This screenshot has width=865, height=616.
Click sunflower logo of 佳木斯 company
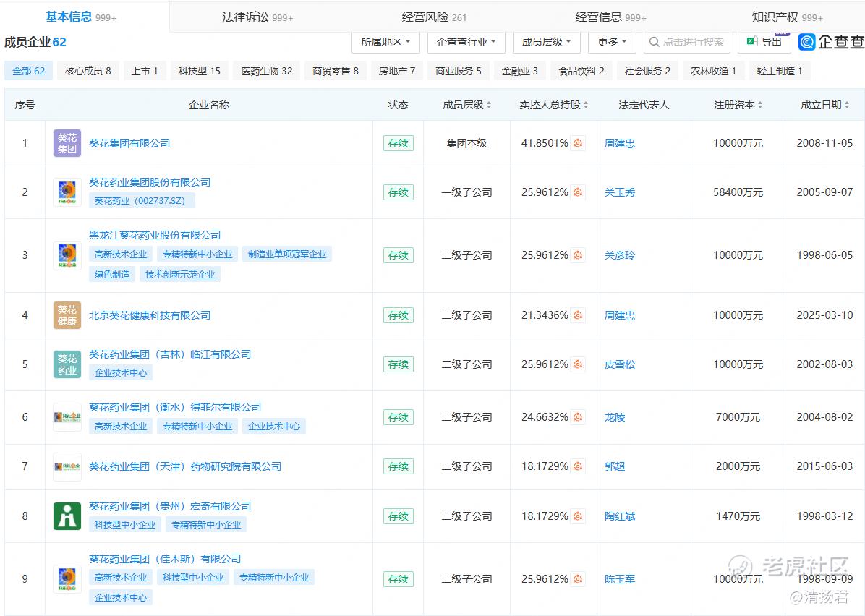[67, 579]
